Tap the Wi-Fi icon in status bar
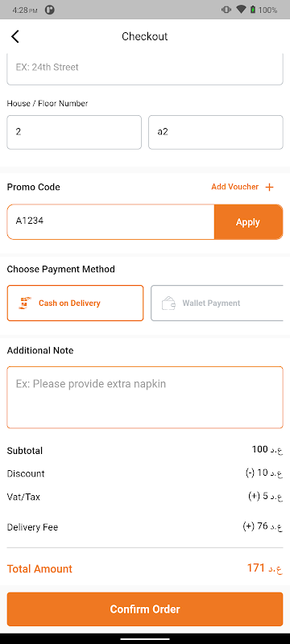This screenshot has width=290, height=644. 241,10
